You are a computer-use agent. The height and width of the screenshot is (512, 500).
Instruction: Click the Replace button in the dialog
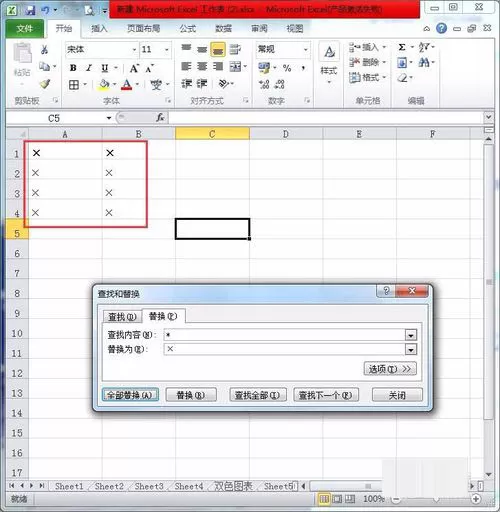(191, 395)
